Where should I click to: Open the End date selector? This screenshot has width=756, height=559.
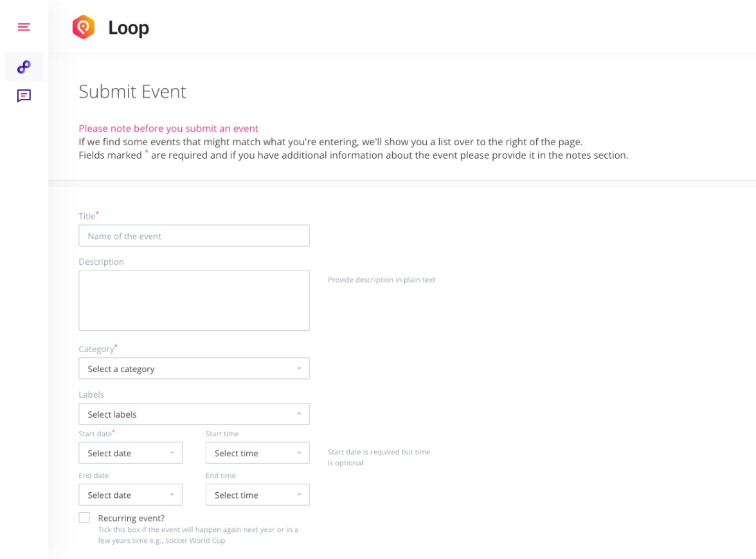130,495
